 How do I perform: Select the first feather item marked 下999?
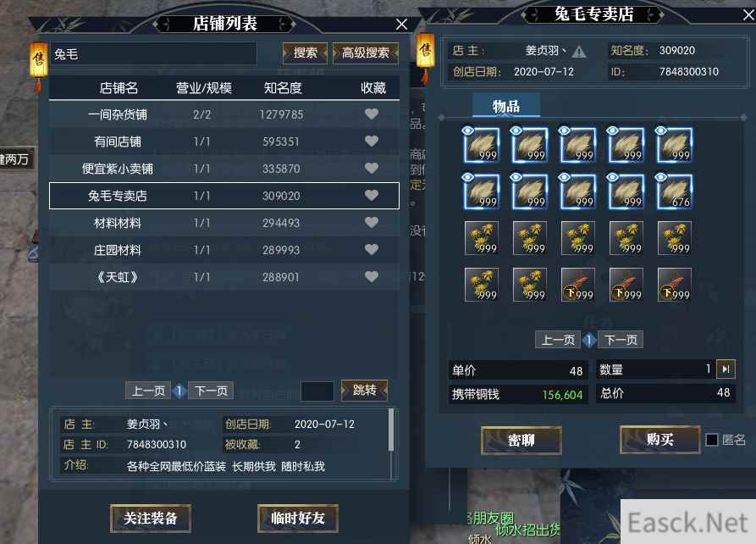coord(578,285)
